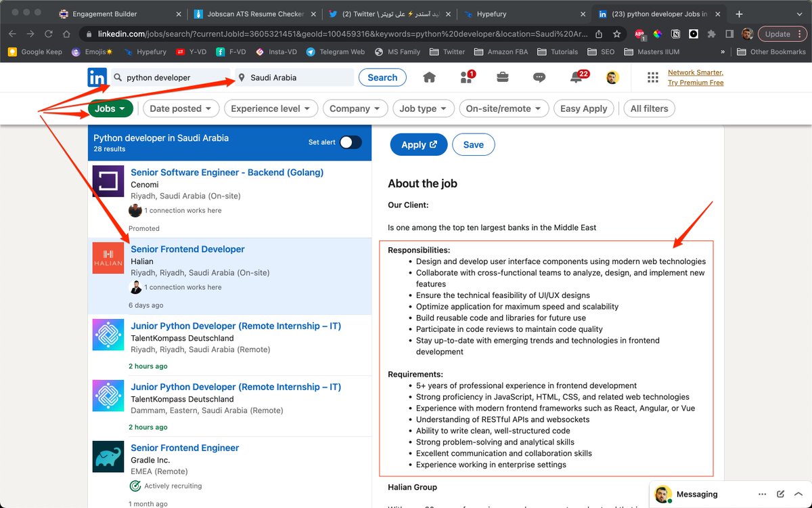This screenshot has height=508, width=812.
Task: Enable the Easy Apply filter
Action: [x=584, y=108]
